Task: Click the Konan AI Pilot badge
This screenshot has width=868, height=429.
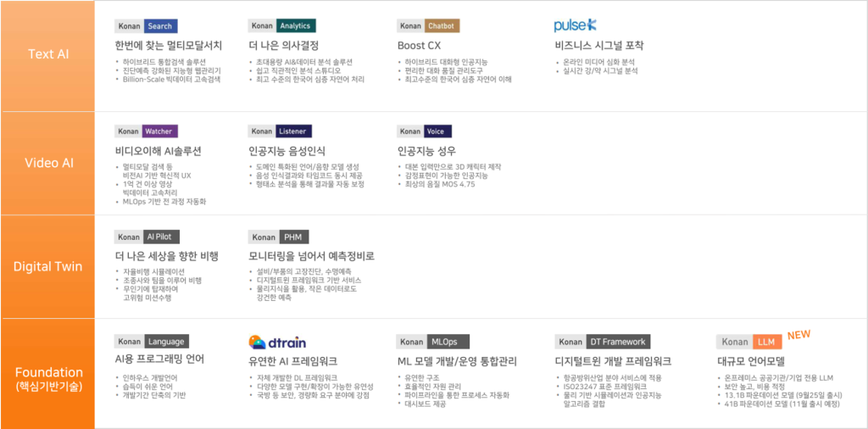Action: [x=147, y=237]
